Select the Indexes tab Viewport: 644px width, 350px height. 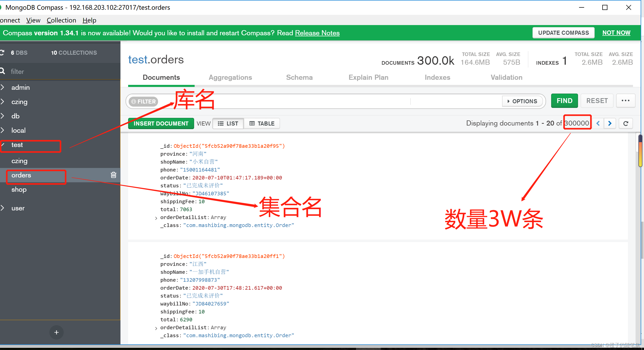437,77
